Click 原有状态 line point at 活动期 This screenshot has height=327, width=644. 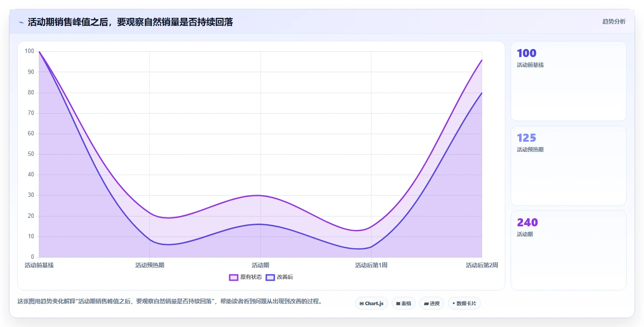click(x=260, y=195)
